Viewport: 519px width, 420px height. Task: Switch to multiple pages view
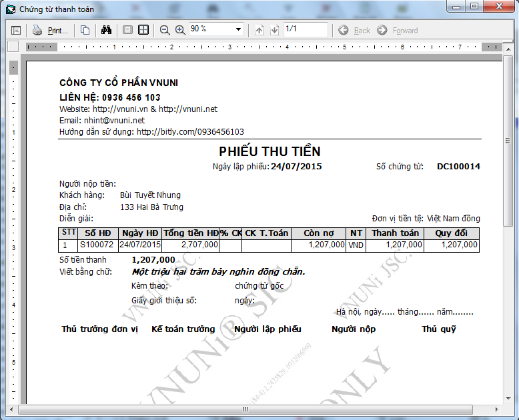point(143,30)
